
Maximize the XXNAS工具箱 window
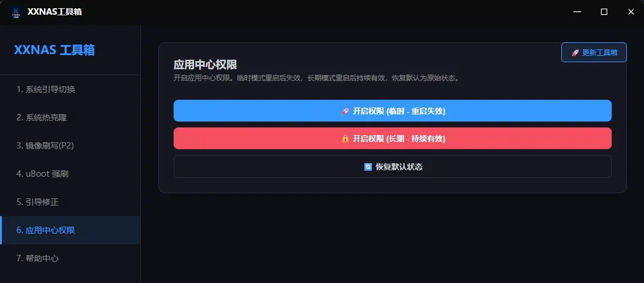click(604, 12)
